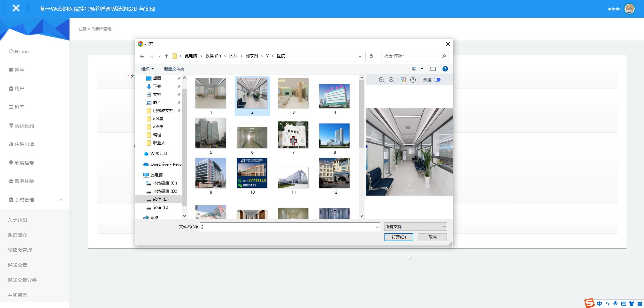Go to 通知公告 in sidebar menu
This screenshot has width=644, height=308.
click(x=17, y=265)
